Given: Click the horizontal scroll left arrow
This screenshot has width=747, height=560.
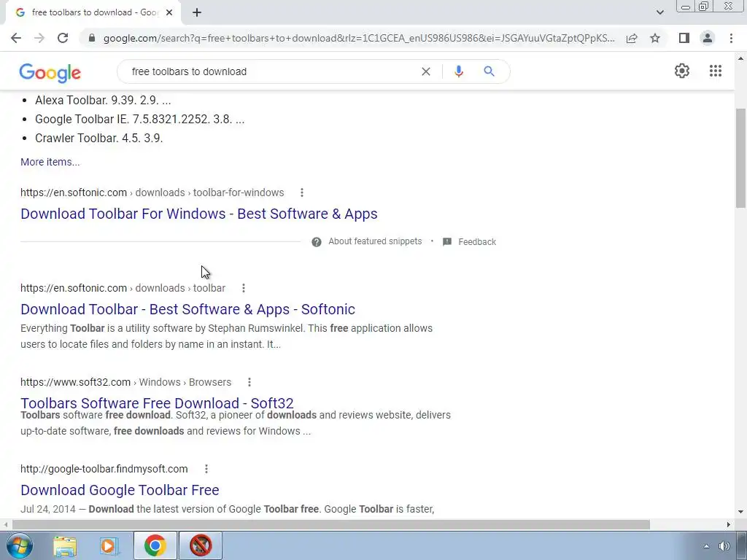Looking at the screenshot, I should click(6, 525).
